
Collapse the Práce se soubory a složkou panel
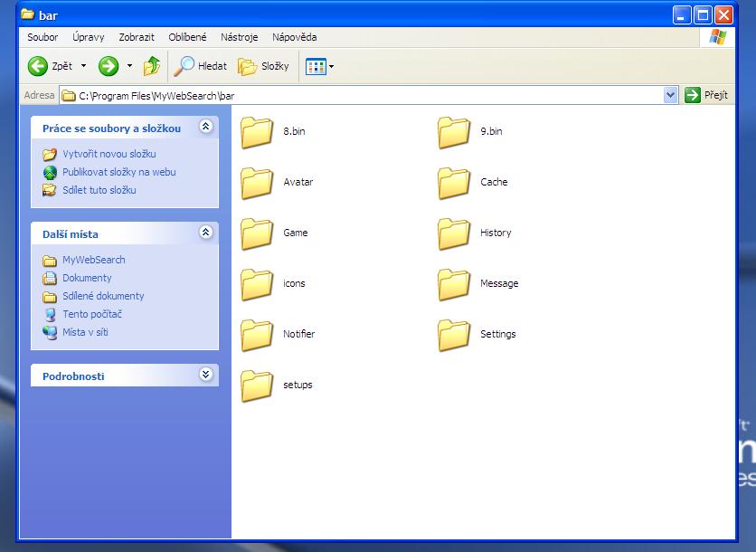(x=205, y=128)
